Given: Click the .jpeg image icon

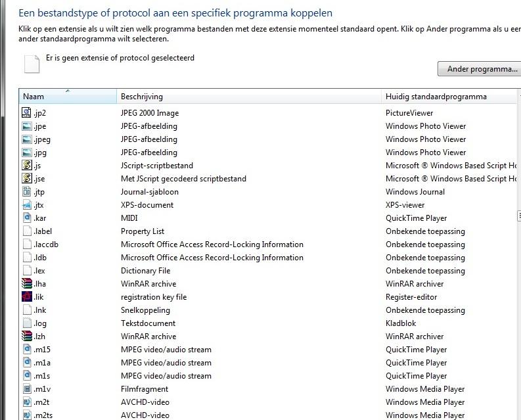Looking at the screenshot, I should [26, 139].
